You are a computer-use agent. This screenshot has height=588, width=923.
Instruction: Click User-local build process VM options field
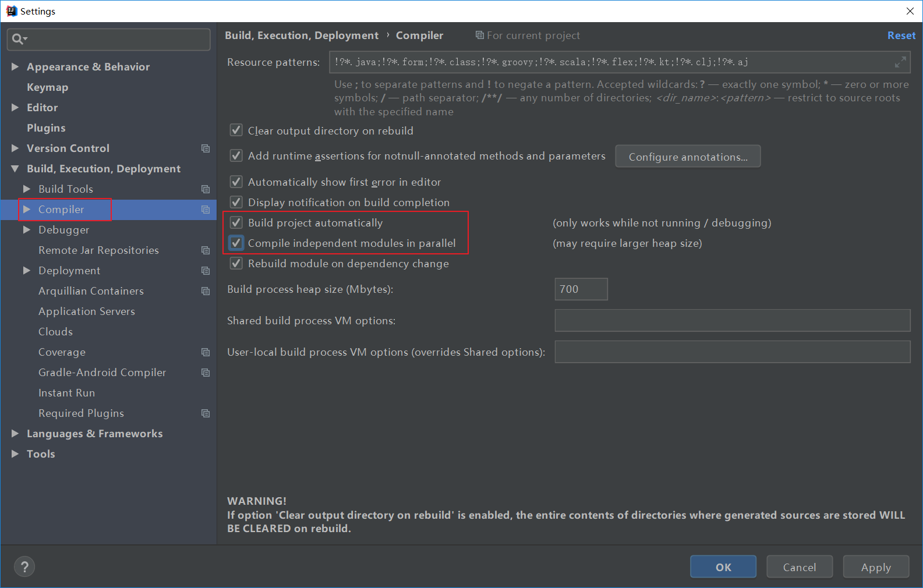(x=733, y=352)
